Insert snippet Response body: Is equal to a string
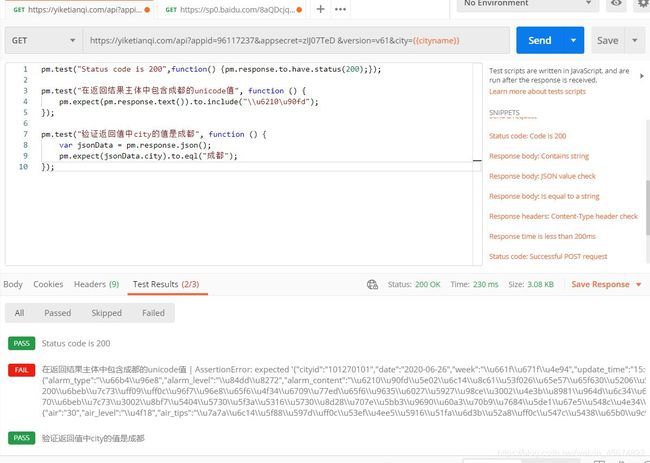650x463 pixels. (x=544, y=196)
